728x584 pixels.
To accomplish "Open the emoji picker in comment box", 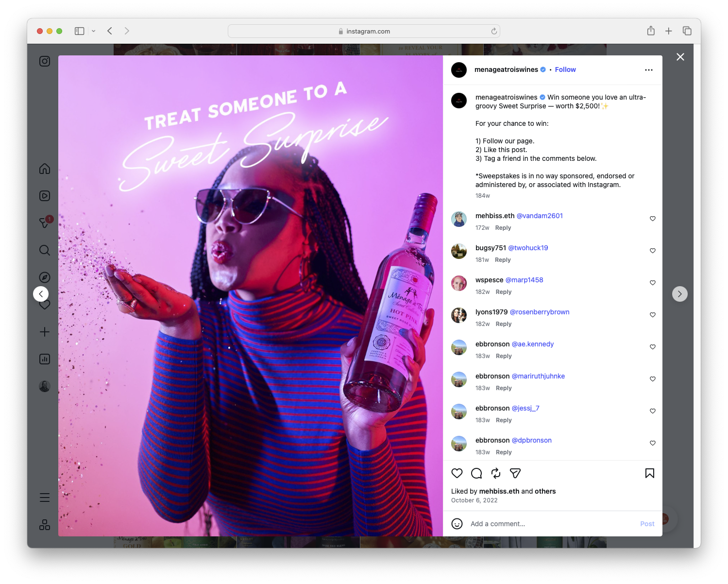I will click(x=457, y=524).
